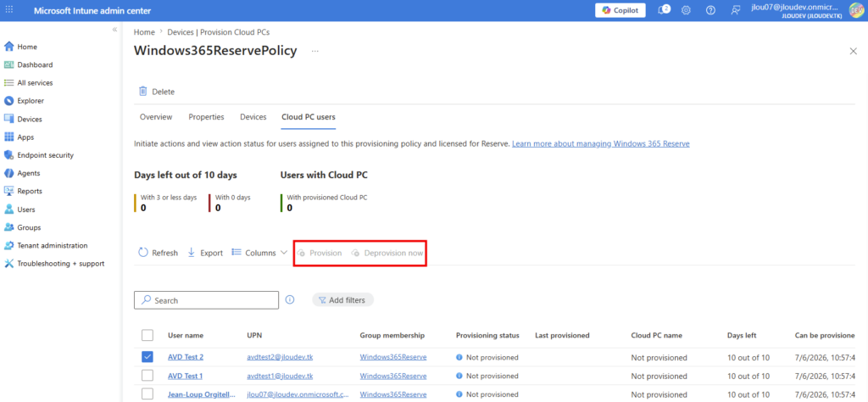Click the Copilot button
The width and height of the screenshot is (868, 402).
click(620, 10)
